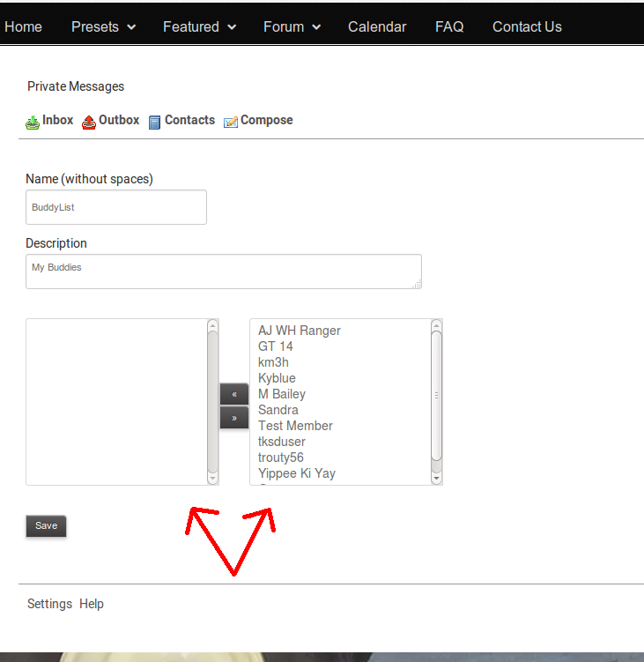Click scroll-down arrow of left list
This screenshot has width=644, height=662.
click(212, 478)
